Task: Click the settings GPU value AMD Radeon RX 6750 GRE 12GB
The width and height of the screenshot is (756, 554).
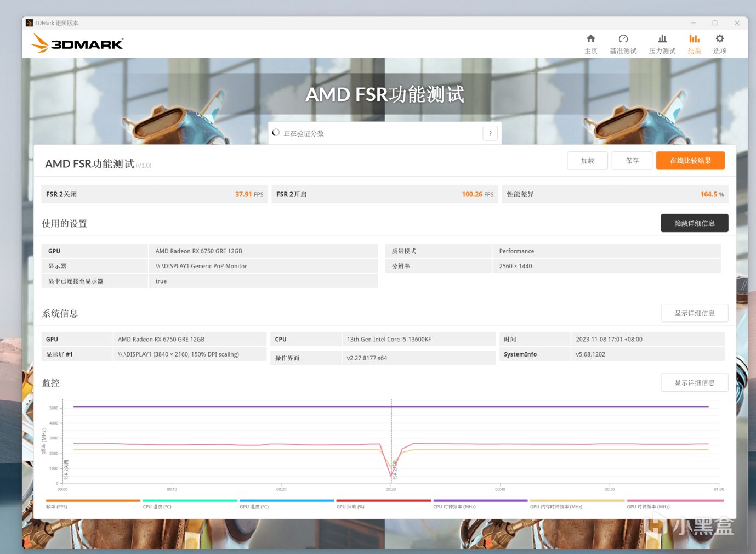Action: pyautogui.click(x=198, y=251)
